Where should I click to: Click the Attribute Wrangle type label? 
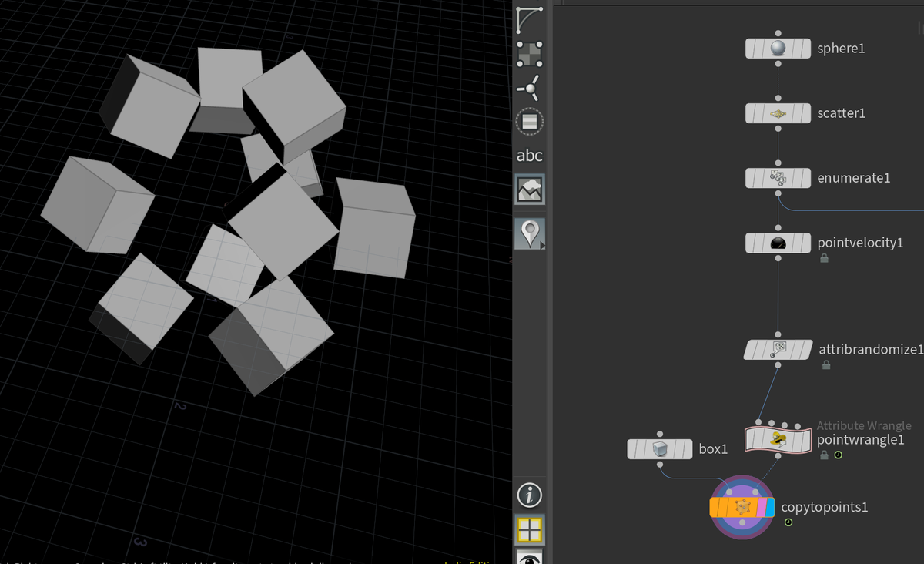(864, 425)
